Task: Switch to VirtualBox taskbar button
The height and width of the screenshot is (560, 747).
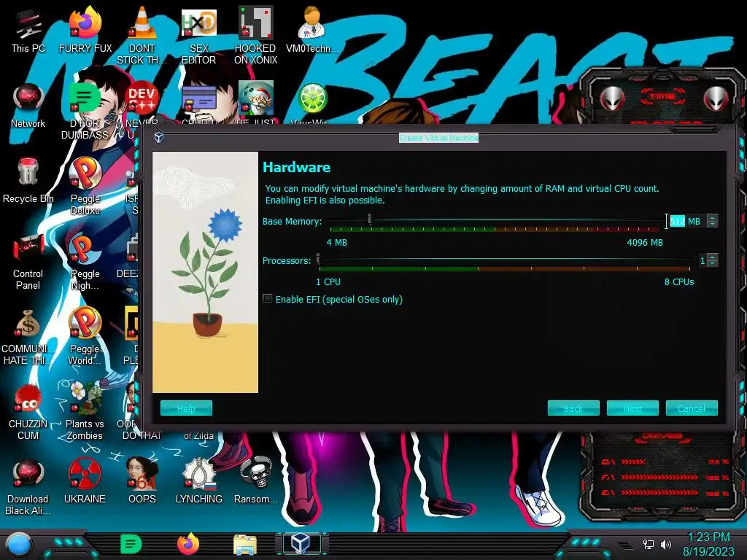Action: point(301,543)
